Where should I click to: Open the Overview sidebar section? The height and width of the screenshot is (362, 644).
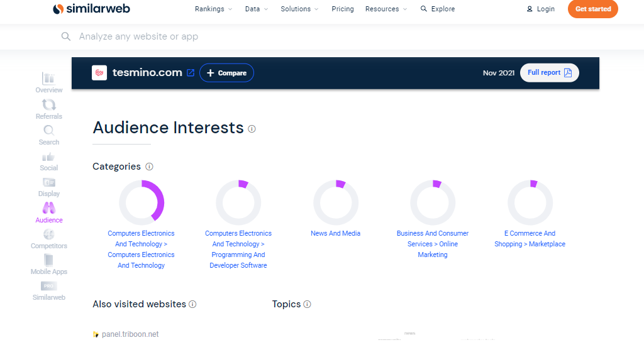tap(49, 82)
